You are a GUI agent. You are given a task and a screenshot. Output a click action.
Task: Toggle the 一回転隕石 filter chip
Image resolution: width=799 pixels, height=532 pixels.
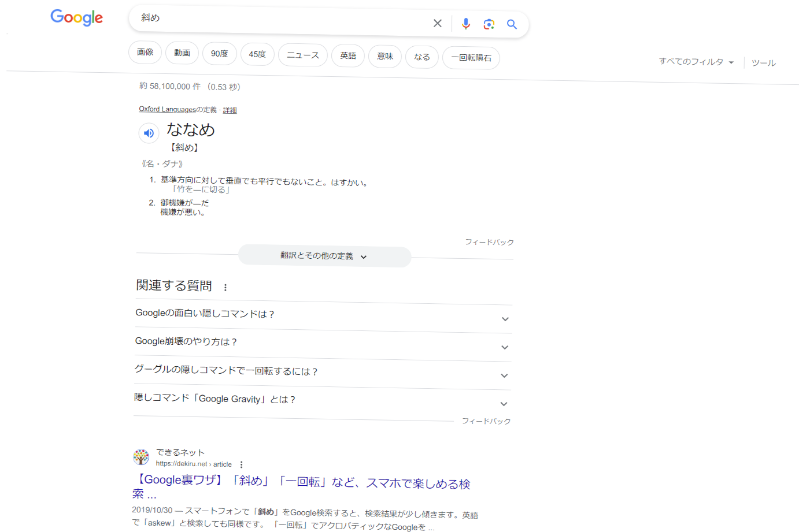click(471, 57)
